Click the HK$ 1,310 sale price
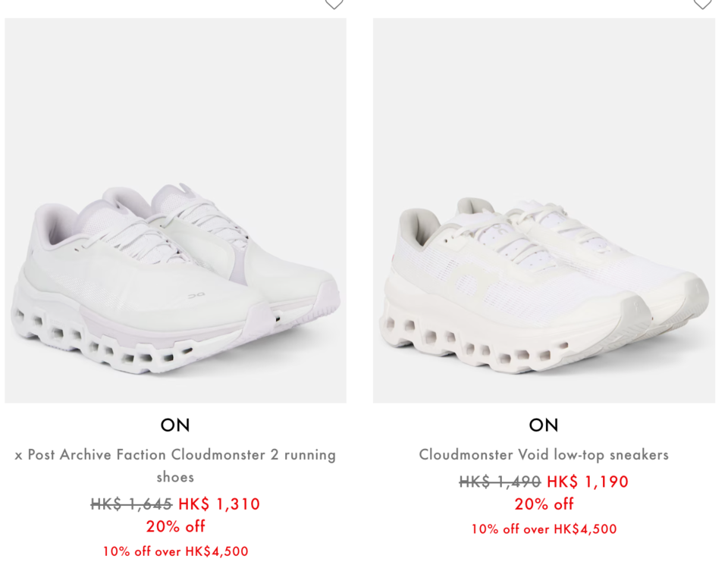728x568 pixels. click(x=219, y=504)
